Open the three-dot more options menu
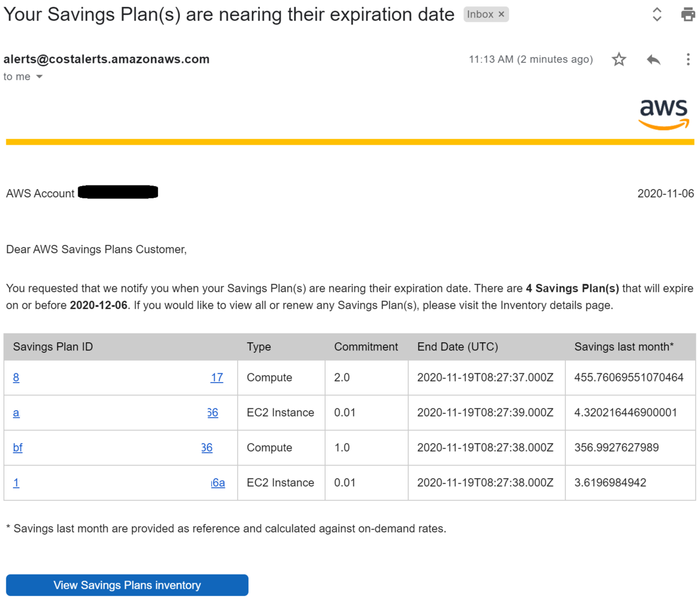Screen dimensions: 700x599 coord(688,59)
